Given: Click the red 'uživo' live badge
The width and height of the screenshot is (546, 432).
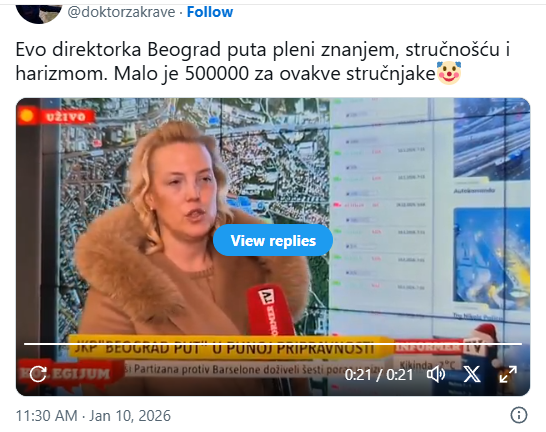Looking at the screenshot, I should click(57, 116).
